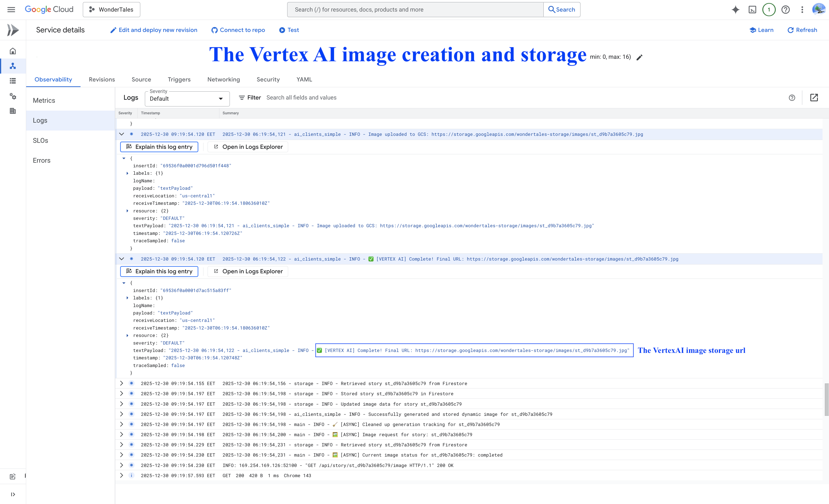Viewport: 829px width, 504px height.
Task: Open the Severity Default dropdown
Action: point(187,99)
